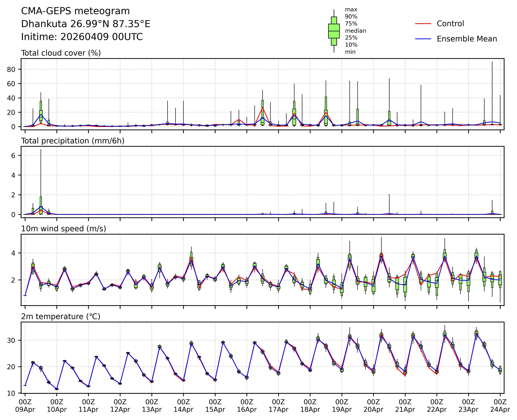Screen dimensions: 517x420
Task: Click the 'Total precipitation (mm/6h)' panel title
Action: click(x=73, y=141)
